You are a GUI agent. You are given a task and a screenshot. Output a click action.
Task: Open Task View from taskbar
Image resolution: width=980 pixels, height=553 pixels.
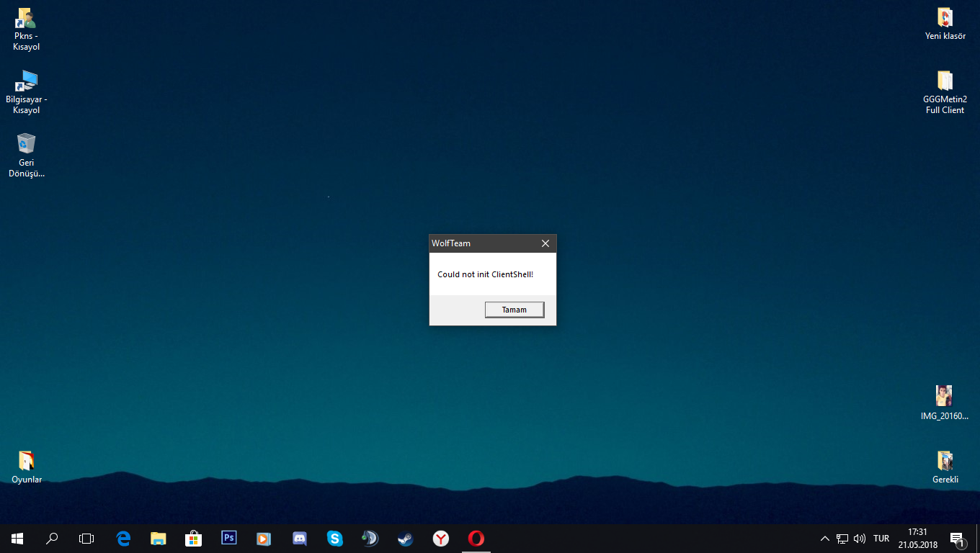[86, 539]
